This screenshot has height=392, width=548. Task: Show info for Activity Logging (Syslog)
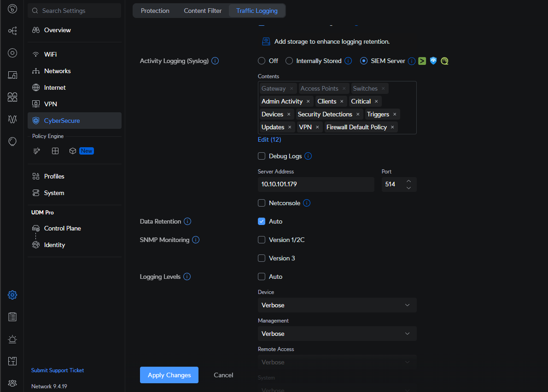(x=216, y=61)
